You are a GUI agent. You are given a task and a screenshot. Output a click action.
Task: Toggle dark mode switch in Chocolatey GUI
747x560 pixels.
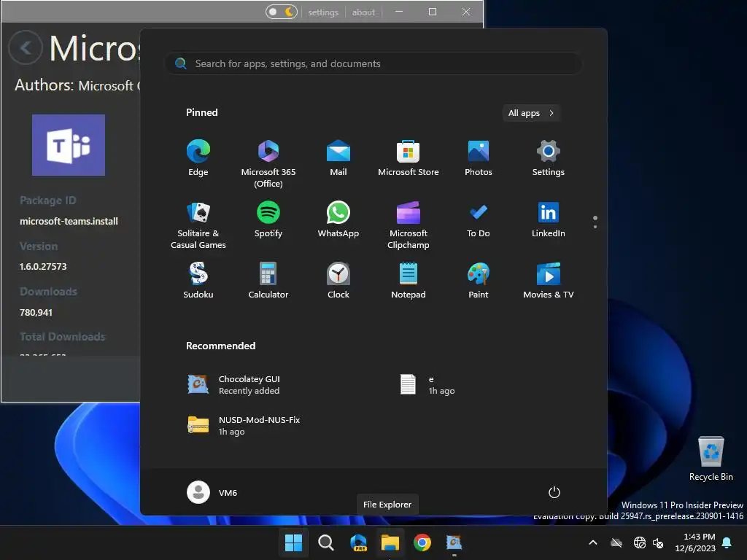(282, 12)
